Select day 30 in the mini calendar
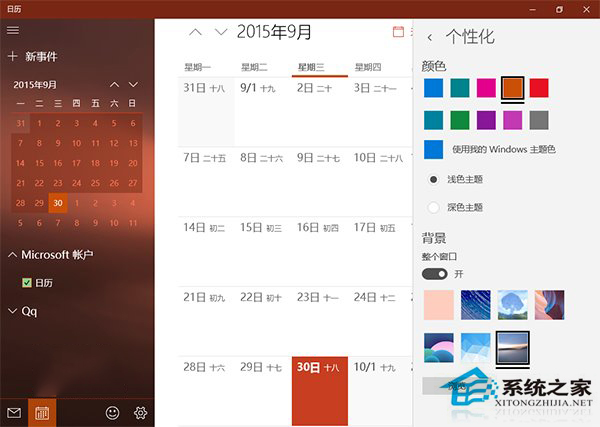600x427 pixels. pos(58,203)
